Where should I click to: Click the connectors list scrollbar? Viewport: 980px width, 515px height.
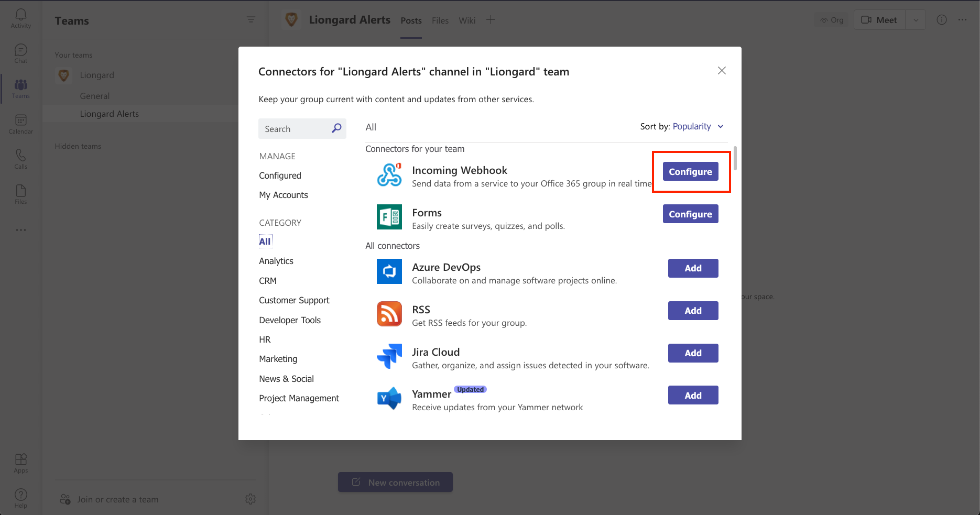[x=735, y=158]
